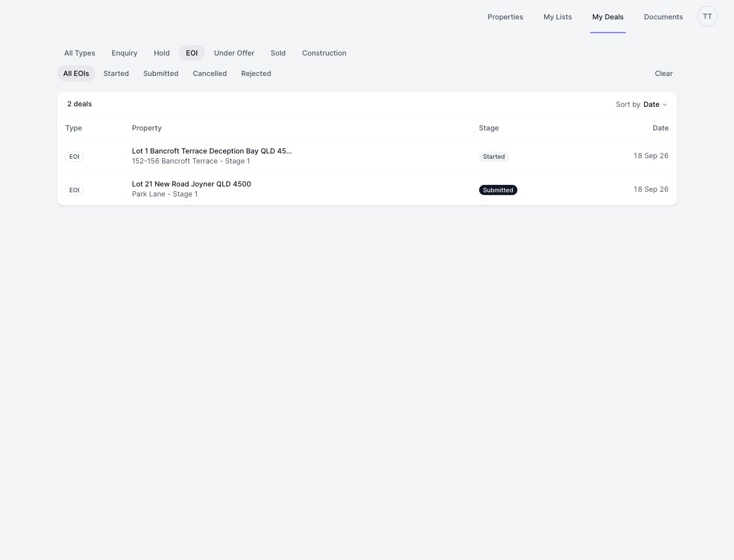The width and height of the screenshot is (734, 560).
Task: Click the Date column header
Action: pos(660,128)
